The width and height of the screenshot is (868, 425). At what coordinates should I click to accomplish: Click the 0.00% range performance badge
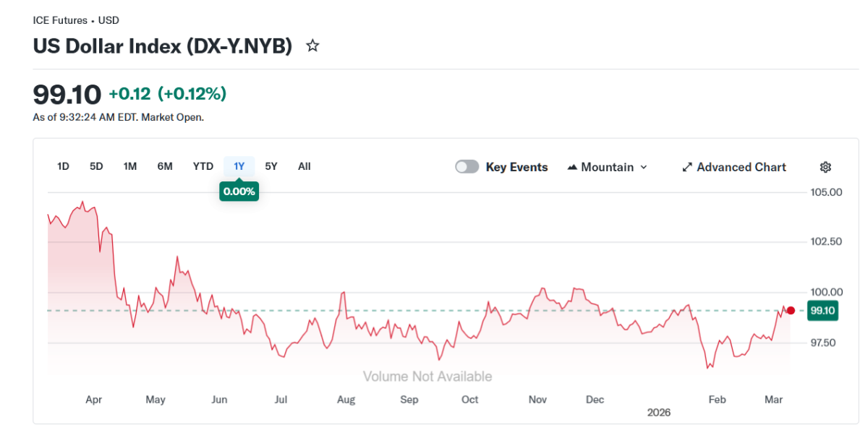[239, 192]
